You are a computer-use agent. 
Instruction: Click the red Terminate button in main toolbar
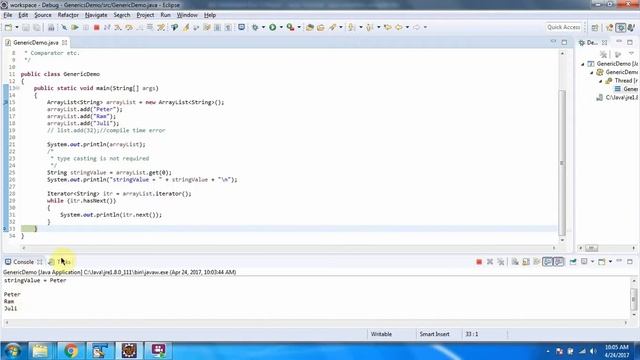tap(97, 27)
